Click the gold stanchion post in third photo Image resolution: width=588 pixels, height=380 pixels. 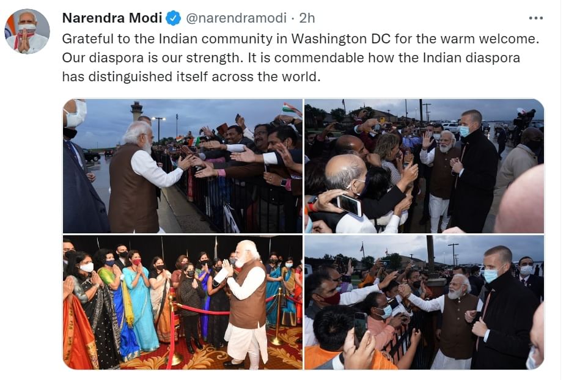pos(277,317)
